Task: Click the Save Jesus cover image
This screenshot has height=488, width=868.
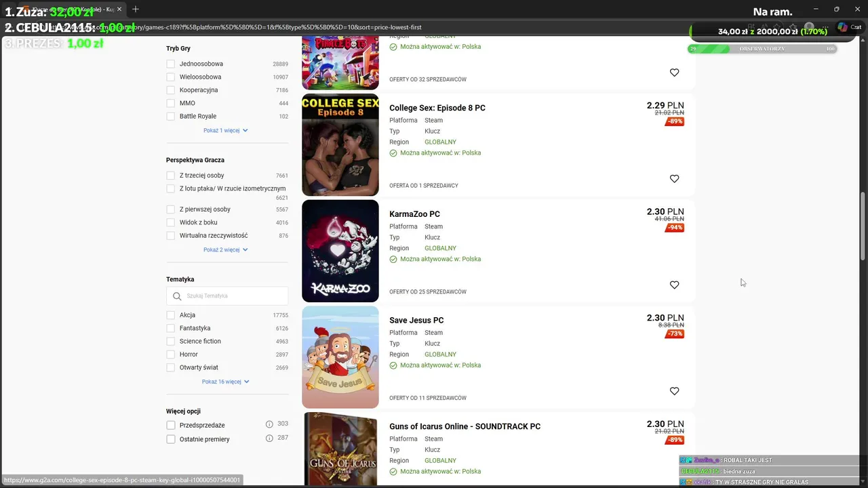Action: [340, 357]
